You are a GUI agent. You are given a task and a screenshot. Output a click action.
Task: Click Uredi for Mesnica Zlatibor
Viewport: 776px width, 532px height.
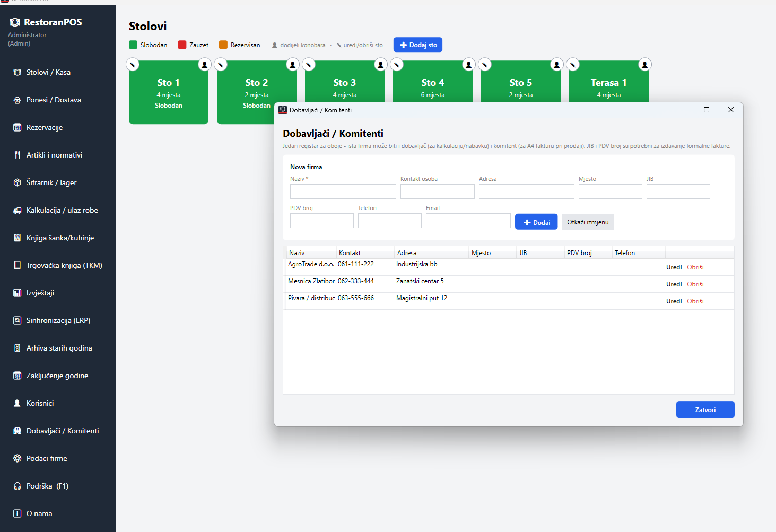pyautogui.click(x=674, y=284)
